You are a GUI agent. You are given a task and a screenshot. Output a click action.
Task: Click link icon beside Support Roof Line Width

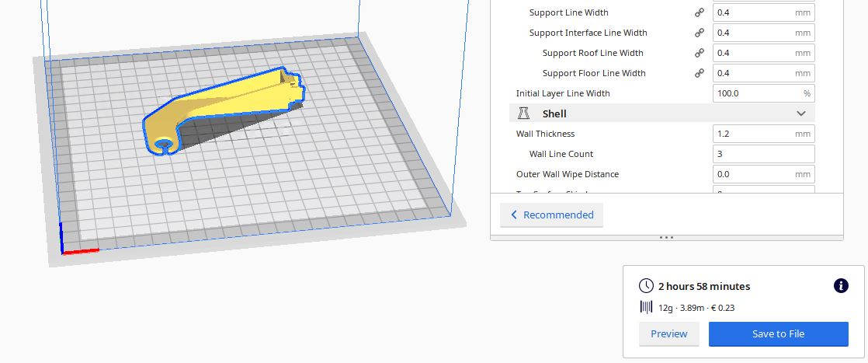tap(700, 53)
